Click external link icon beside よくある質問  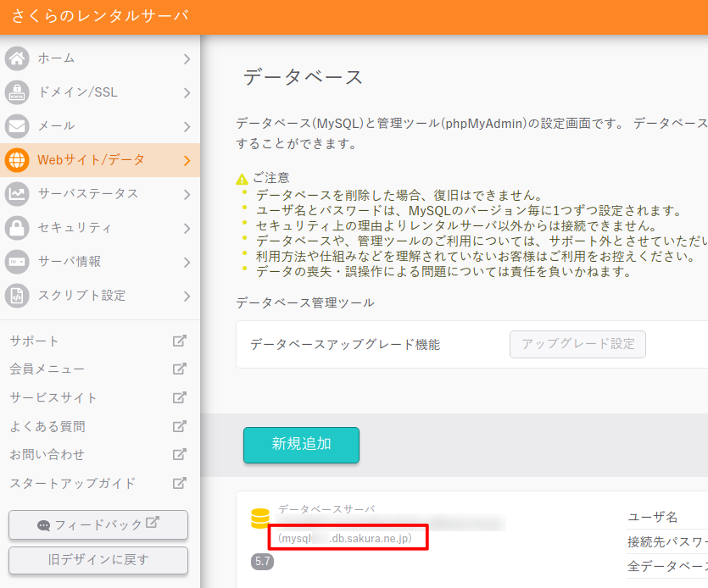tap(180, 426)
